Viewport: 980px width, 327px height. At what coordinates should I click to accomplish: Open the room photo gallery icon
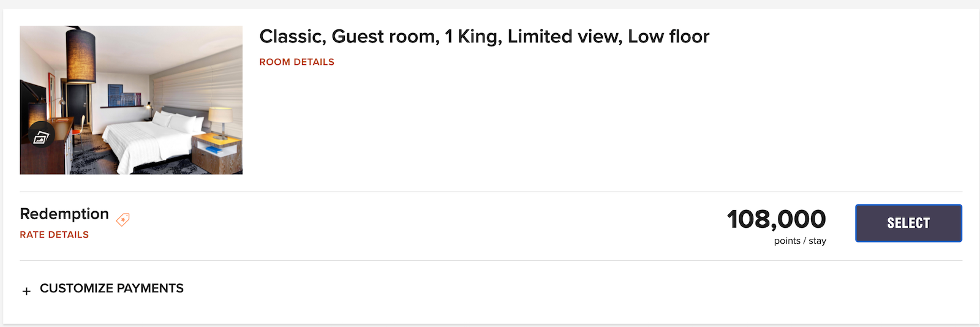[x=40, y=138]
